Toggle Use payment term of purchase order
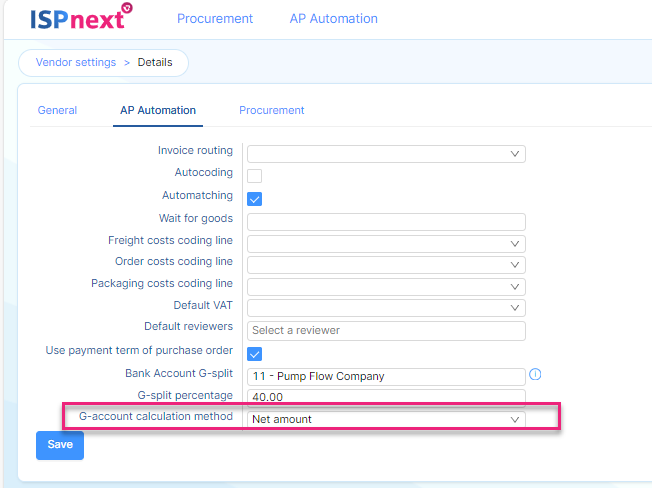Image resolution: width=652 pixels, height=488 pixels. coord(254,354)
